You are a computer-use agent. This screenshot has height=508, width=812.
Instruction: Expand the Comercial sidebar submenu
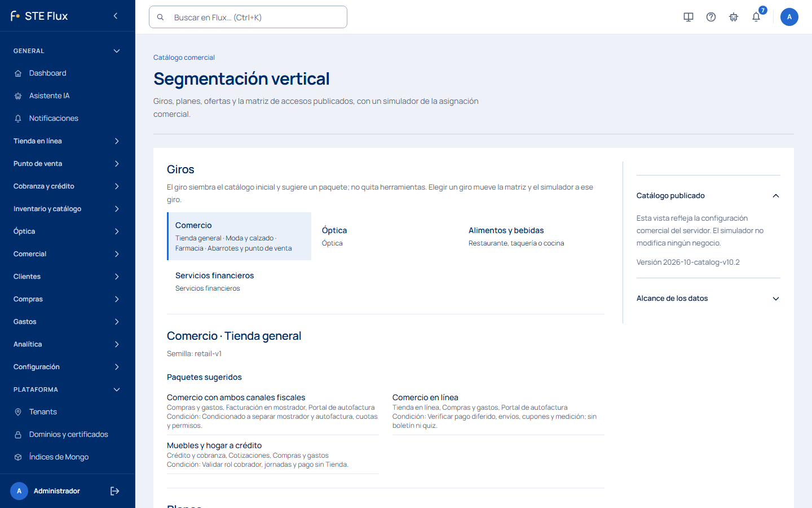(68, 254)
